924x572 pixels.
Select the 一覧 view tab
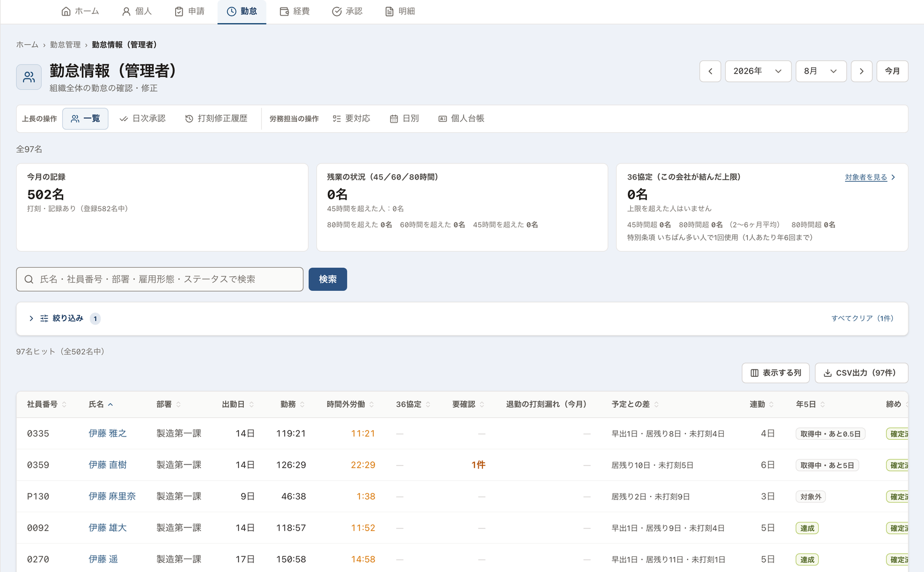point(85,118)
